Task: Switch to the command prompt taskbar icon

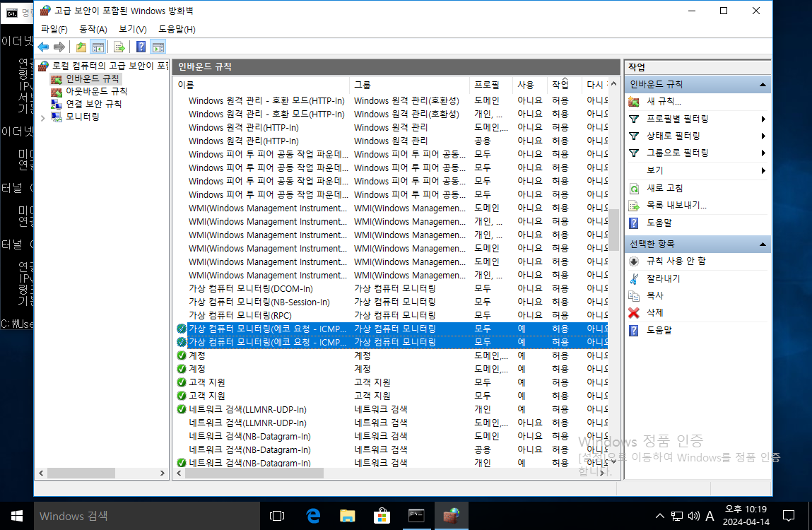Action: point(416,516)
